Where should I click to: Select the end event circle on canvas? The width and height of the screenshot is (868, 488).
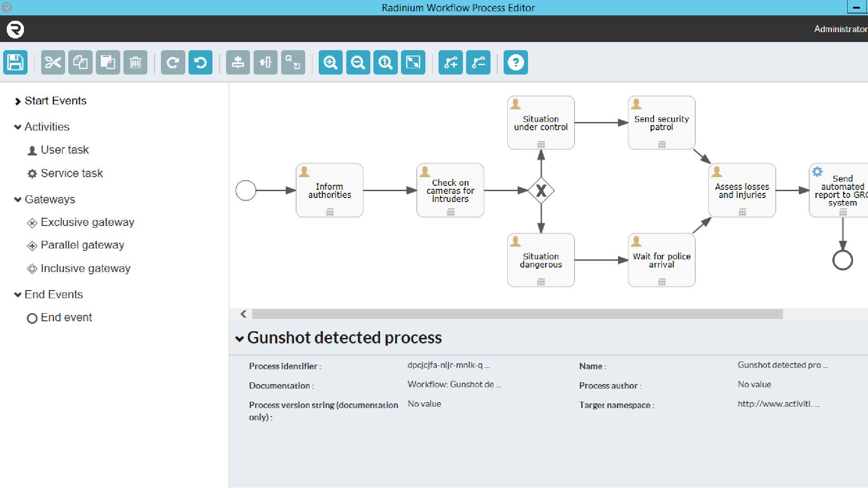coord(843,260)
